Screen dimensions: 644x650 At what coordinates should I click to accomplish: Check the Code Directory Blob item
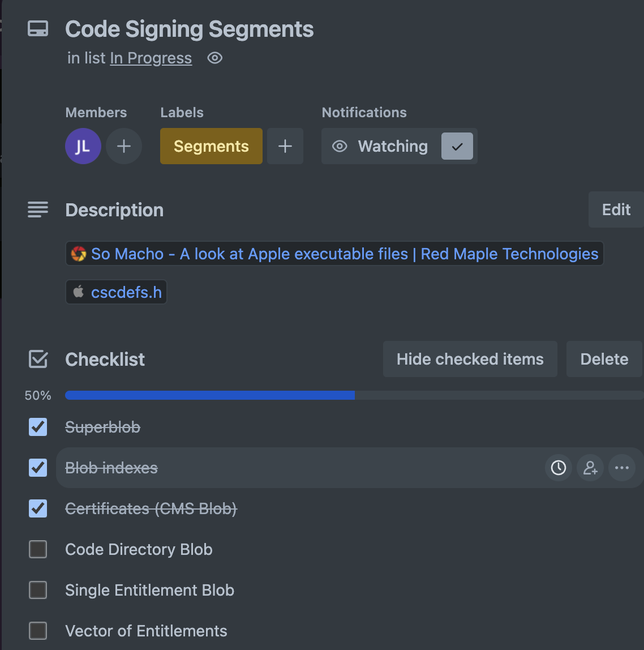click(37, 549)
